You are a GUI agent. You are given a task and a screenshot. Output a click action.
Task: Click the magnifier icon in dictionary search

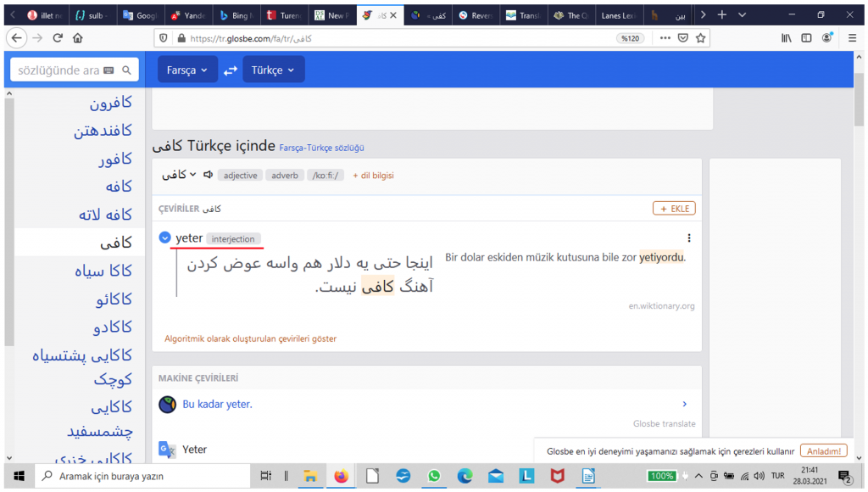(127, 70)
